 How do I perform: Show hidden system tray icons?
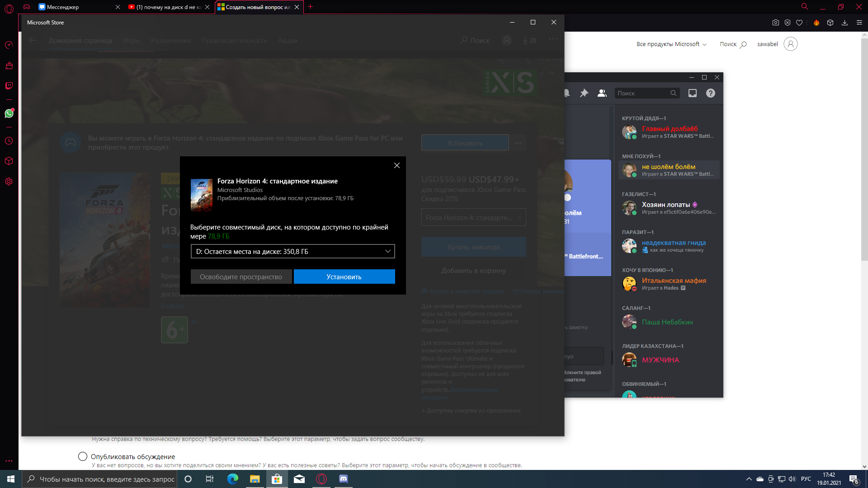(749, 479)
